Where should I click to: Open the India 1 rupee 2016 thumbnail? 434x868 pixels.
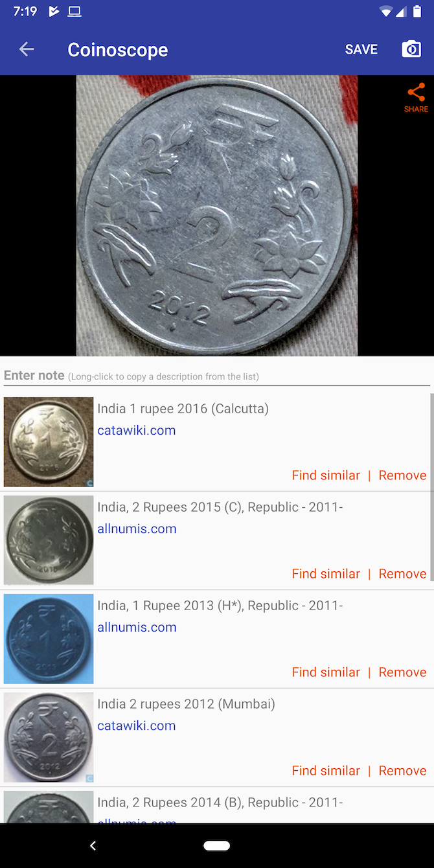click(49, 442)
